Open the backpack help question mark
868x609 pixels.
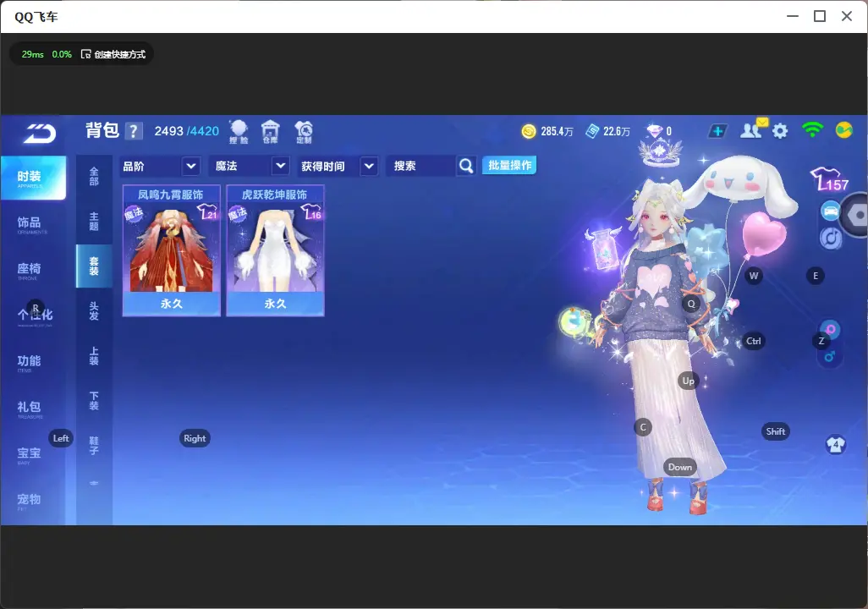pyautogui.click(x=134, y=132)
